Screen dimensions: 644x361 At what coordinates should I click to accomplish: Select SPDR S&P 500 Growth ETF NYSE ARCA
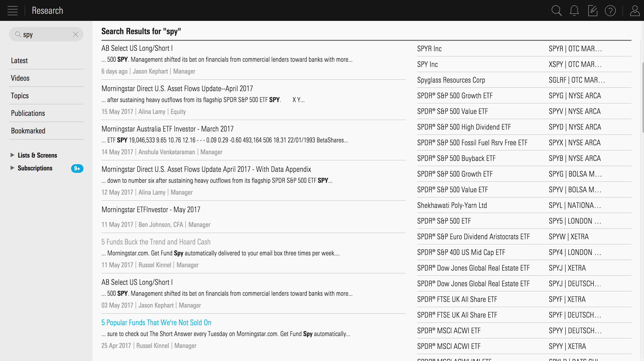point(524,96)
